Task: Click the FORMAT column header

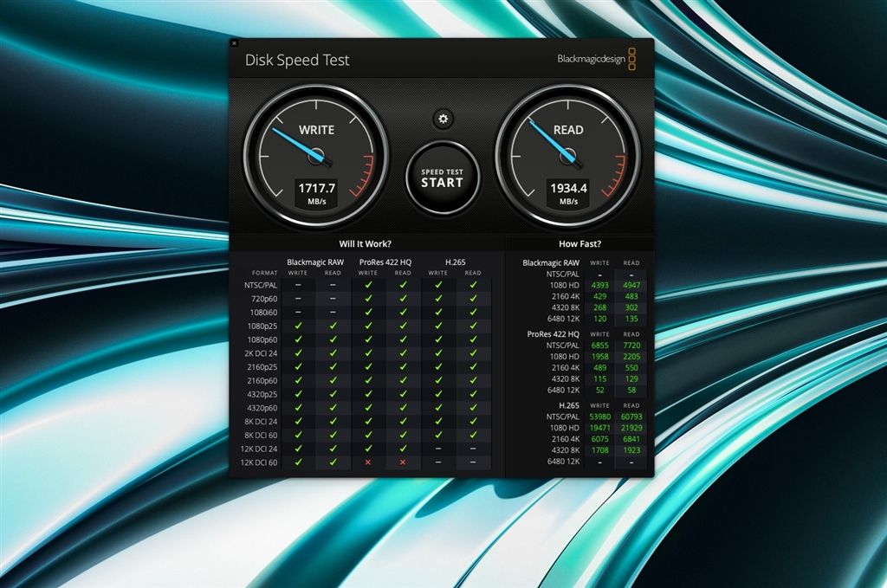Action: pyautogui.click(x=265, y=273)
